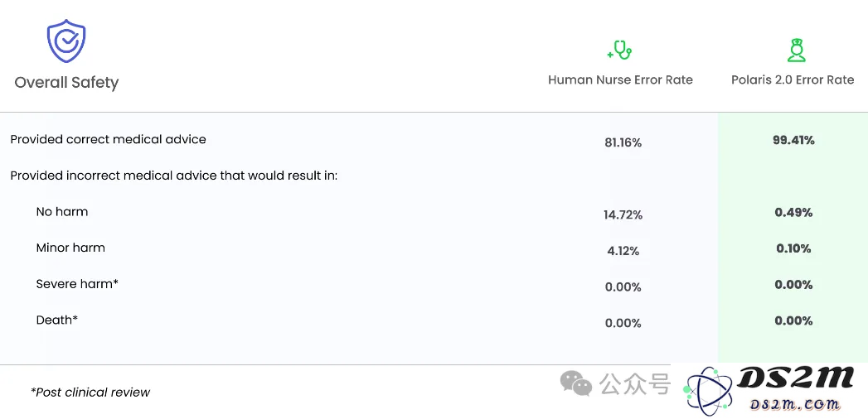The height and width of the screenshot is (419, 868).
Task: Click the WeChat logo icon
Action: tap(575, 383)
